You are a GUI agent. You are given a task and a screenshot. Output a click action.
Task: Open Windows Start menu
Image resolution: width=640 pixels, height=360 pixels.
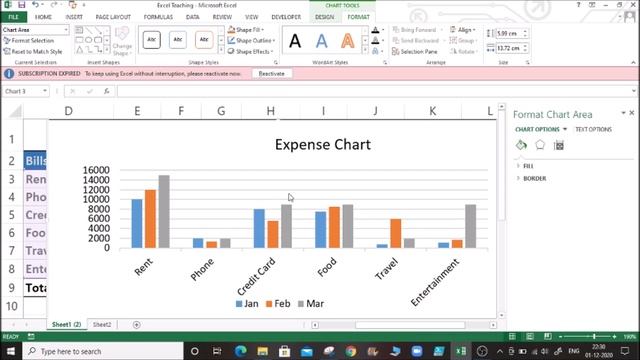tap(11, 351)
